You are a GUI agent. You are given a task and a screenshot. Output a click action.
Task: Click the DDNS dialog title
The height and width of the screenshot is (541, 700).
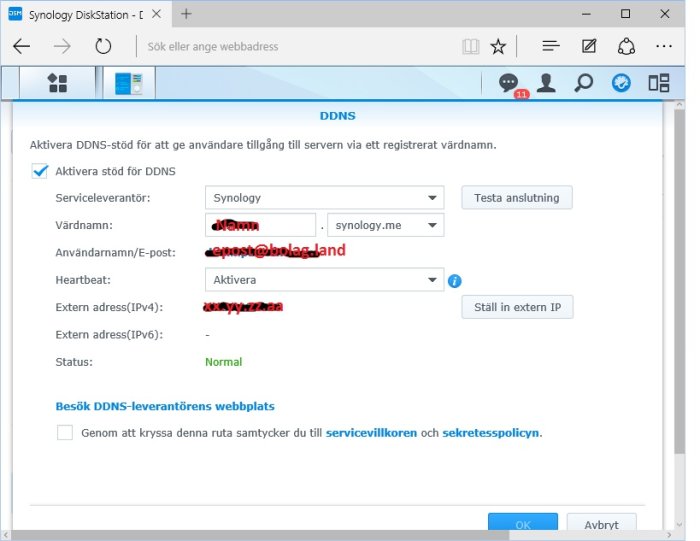click(x=338, y=116)
